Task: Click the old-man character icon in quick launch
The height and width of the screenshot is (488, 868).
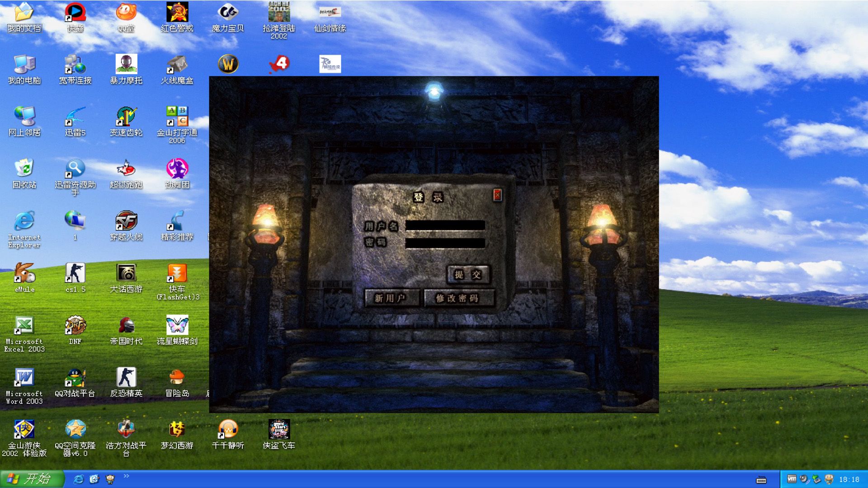Action: (x=110, y=479)
